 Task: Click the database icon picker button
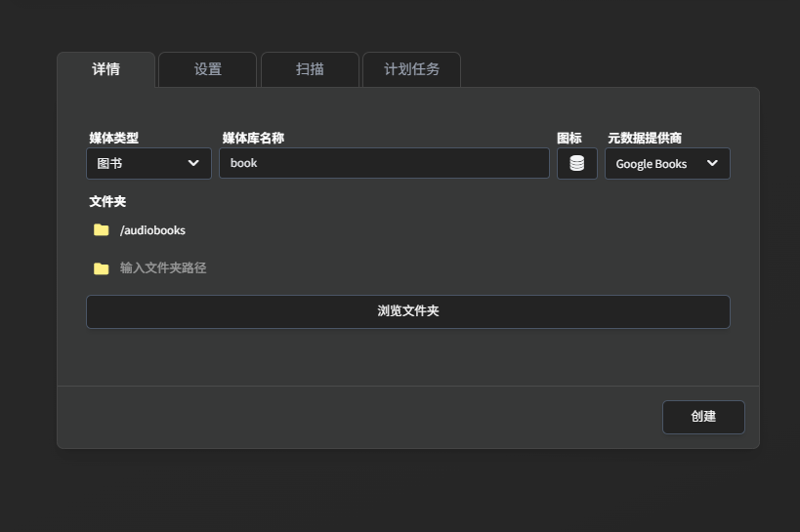[x=576, y=164]
